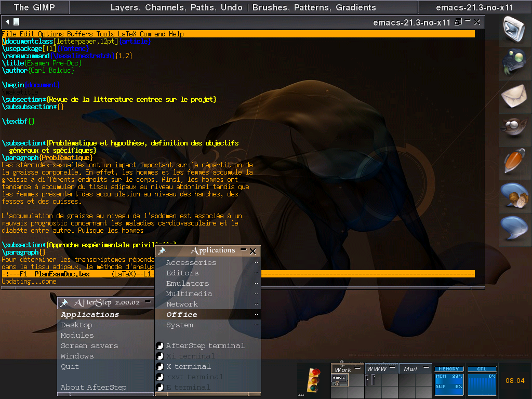
Task: Click the icon beside E terminal
Action: click(x=159, y=387)
